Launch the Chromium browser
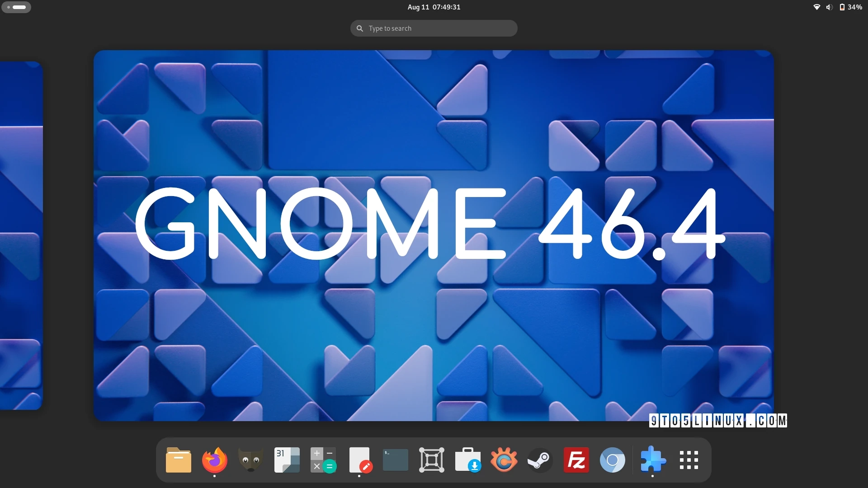Viewport: 868px width, 488px height. (612, 460)
